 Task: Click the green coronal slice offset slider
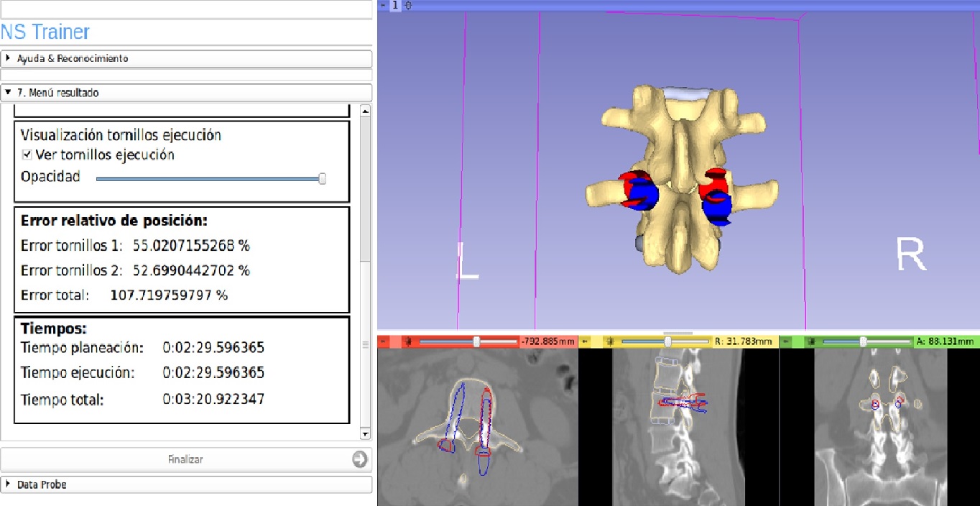[x=863, y=341]
